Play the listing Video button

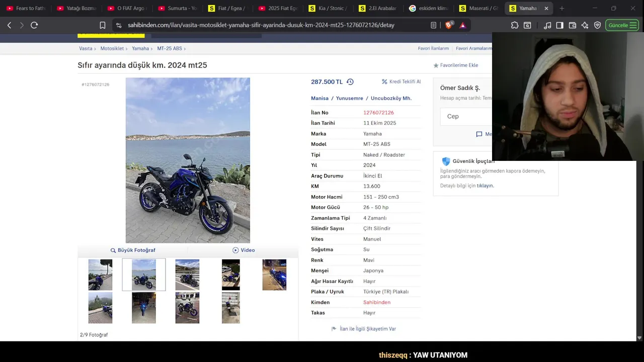(244, 250)
